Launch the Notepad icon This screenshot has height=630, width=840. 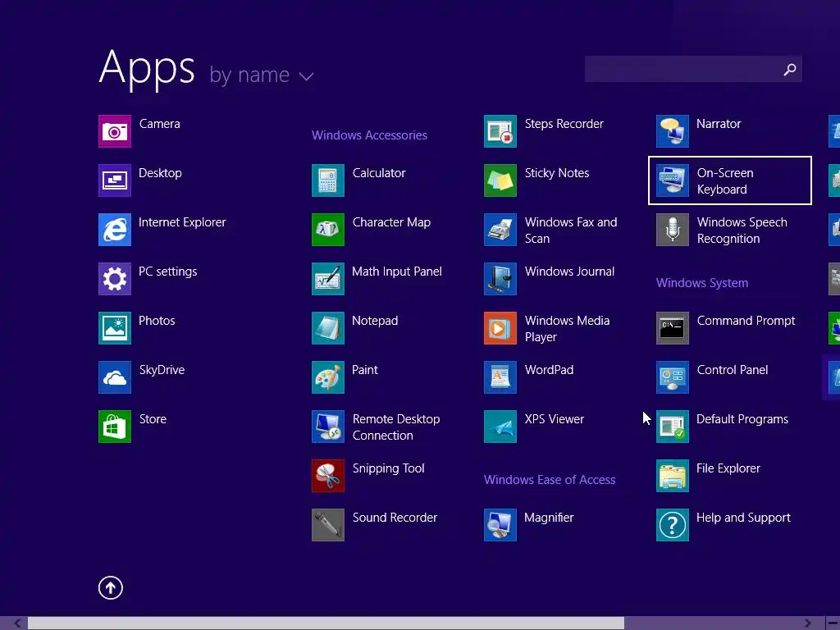pyautogui.click(x=328, y=328)
